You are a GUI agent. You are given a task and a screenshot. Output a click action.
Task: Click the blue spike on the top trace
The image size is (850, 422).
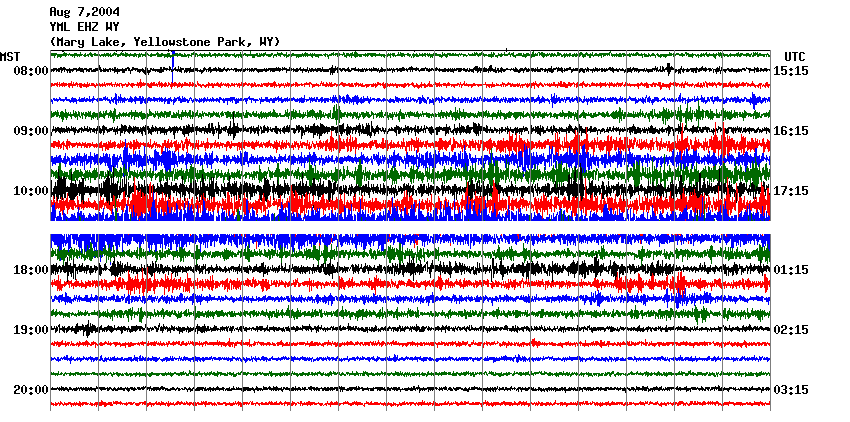click(x=173, y=62)
